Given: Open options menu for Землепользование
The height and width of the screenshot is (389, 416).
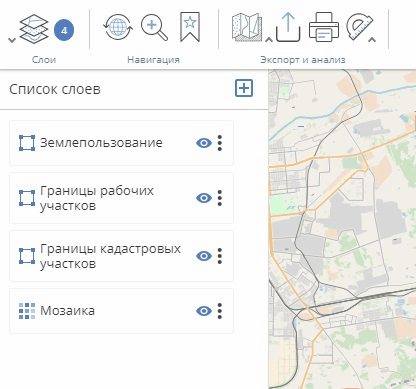Looking at the screenshot, I should (220, 143).
